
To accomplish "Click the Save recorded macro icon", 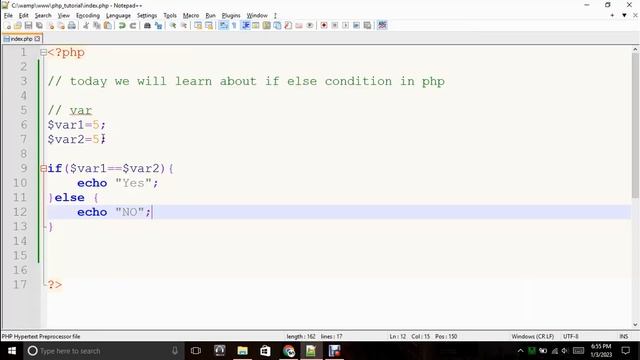I will (x=367, y=26).
